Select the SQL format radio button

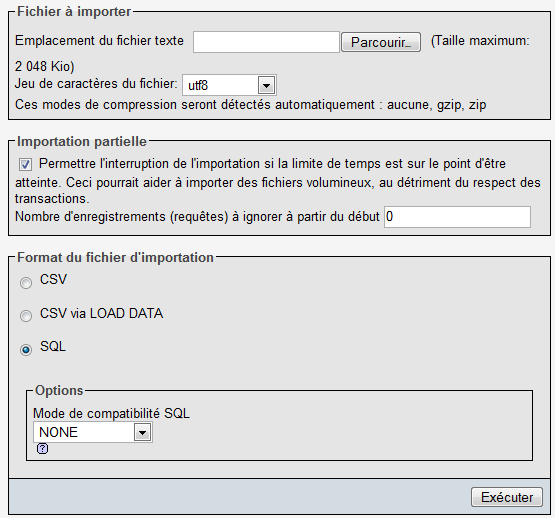(x=26, y=349)
